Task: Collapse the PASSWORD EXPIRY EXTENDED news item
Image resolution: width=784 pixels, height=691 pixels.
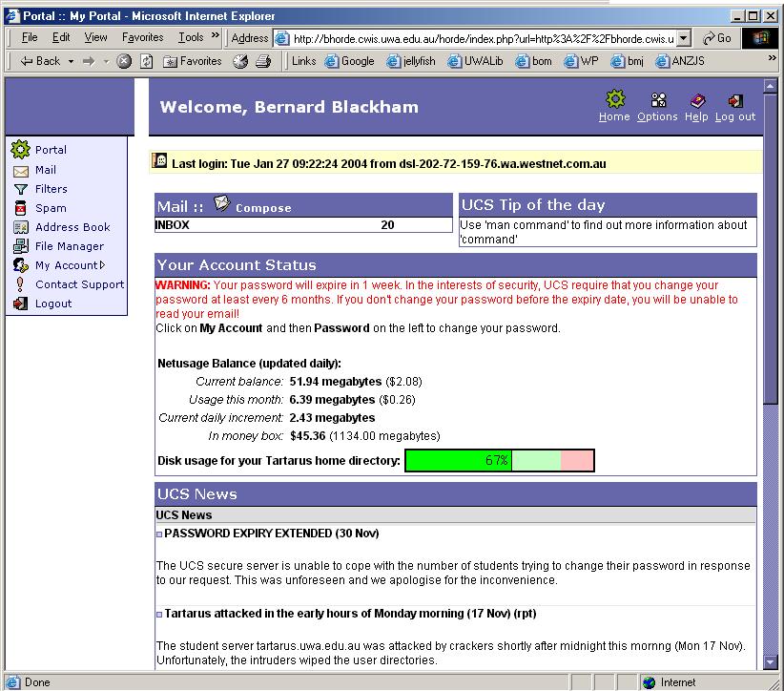Action: click(159, 534)
